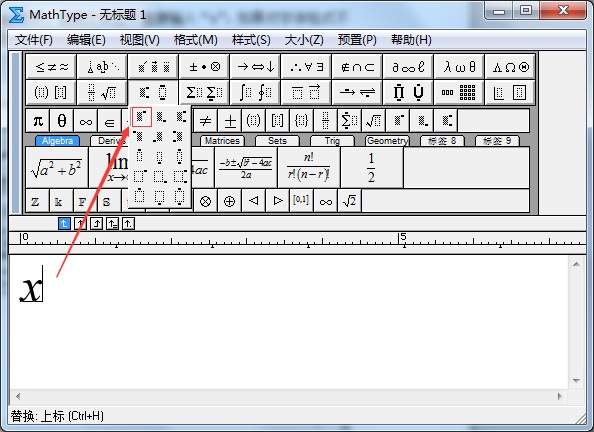594x432 pixels.
Task: Open the 文件(F) menu
Action: tap(33, 40)
